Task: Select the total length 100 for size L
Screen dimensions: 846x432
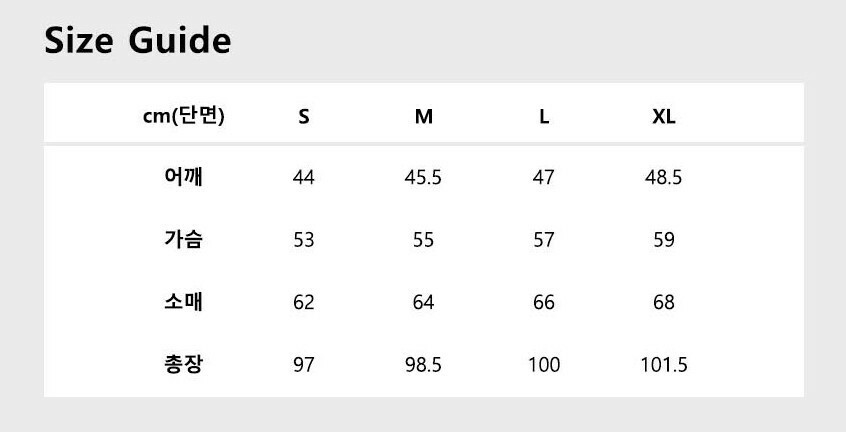Action: (544, 365)
